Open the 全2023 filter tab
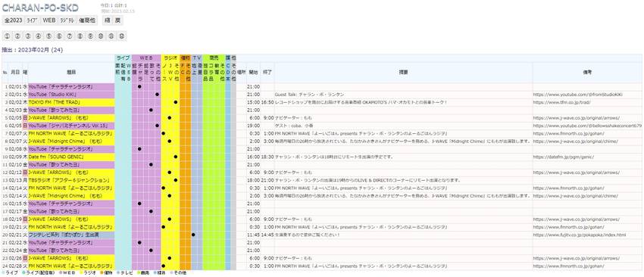The image size is (644, 277). tap(14, 20)
